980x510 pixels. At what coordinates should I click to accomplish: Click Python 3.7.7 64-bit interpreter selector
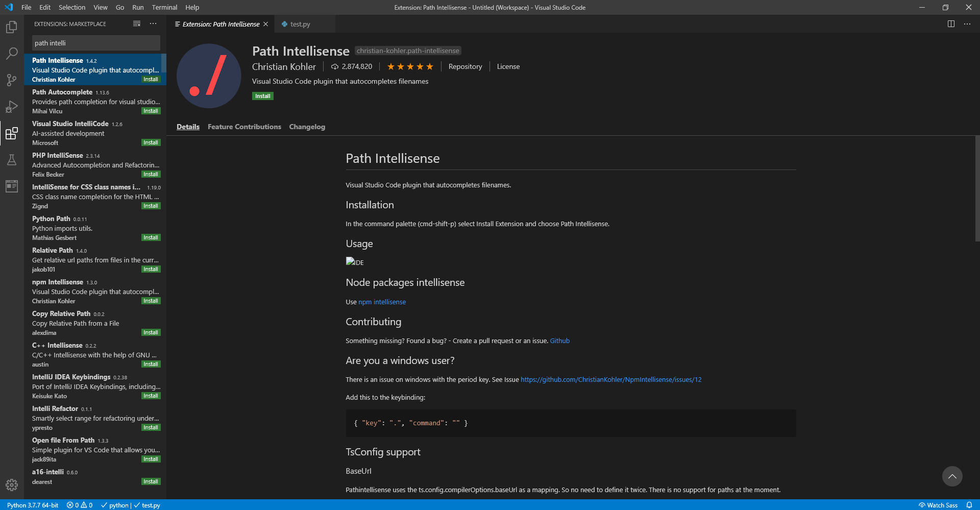33,505
